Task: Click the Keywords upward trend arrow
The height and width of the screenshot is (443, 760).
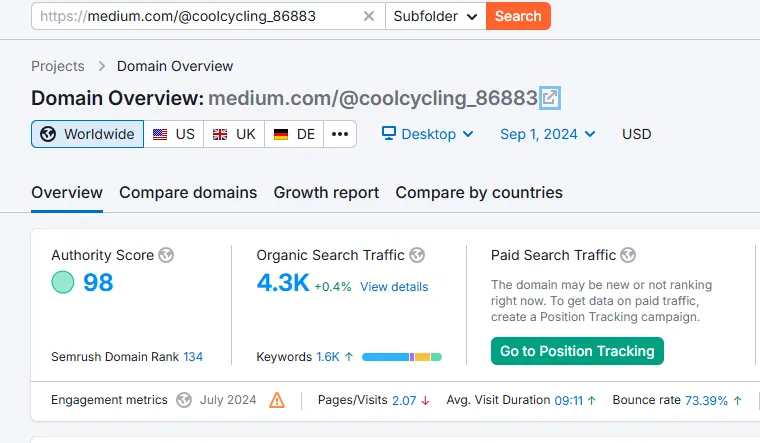Action: 348,357
